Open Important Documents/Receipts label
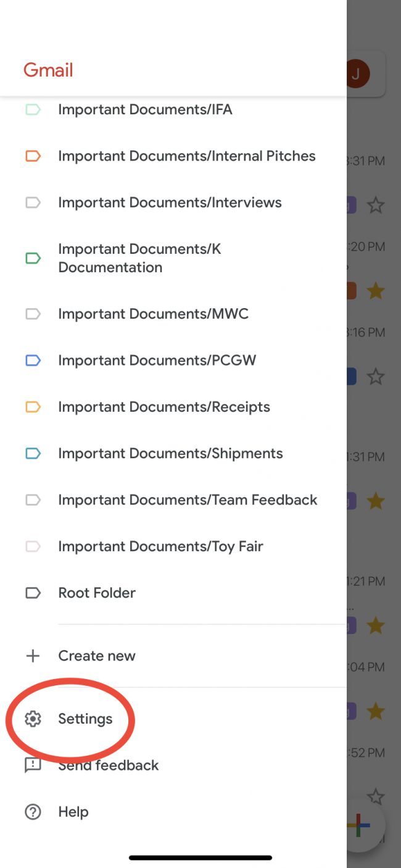 (x=163, y=407)
